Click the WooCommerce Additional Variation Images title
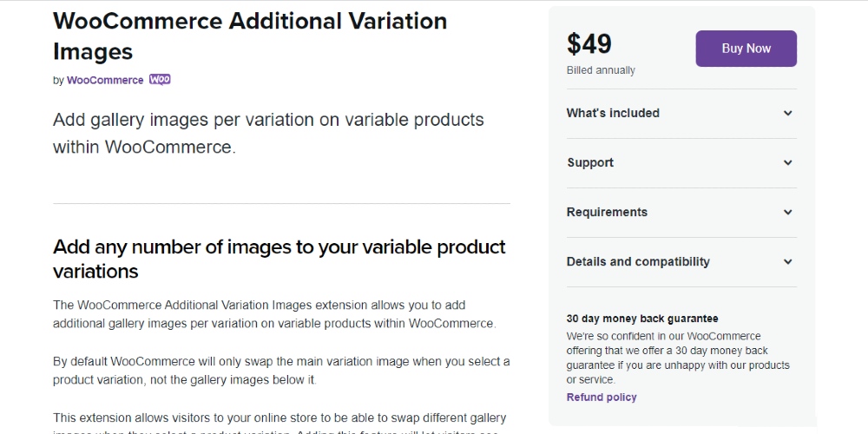The image size is (868, 434). click(x=250, y=36)
